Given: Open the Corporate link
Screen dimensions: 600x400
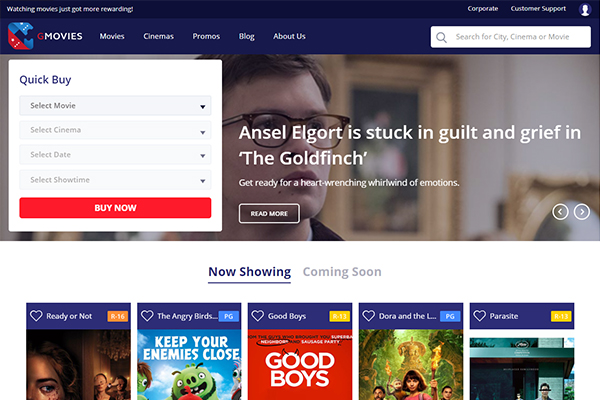Looking at the screenshot, I should pyautogui.click(x=483, y=8).
